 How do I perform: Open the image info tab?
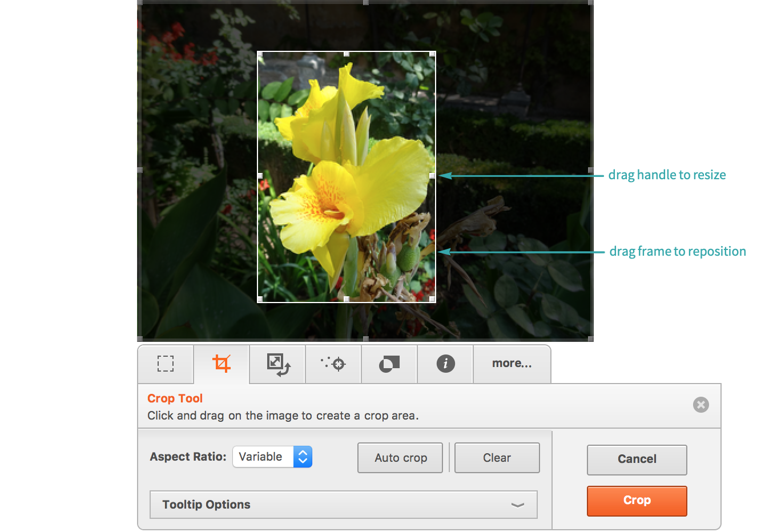[445, 364]
